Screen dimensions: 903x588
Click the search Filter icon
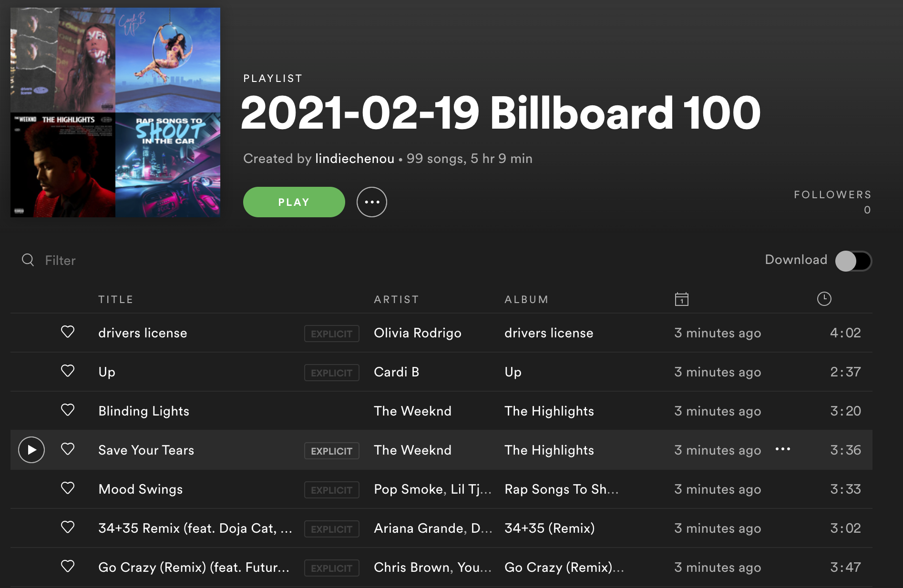point(27,260)
